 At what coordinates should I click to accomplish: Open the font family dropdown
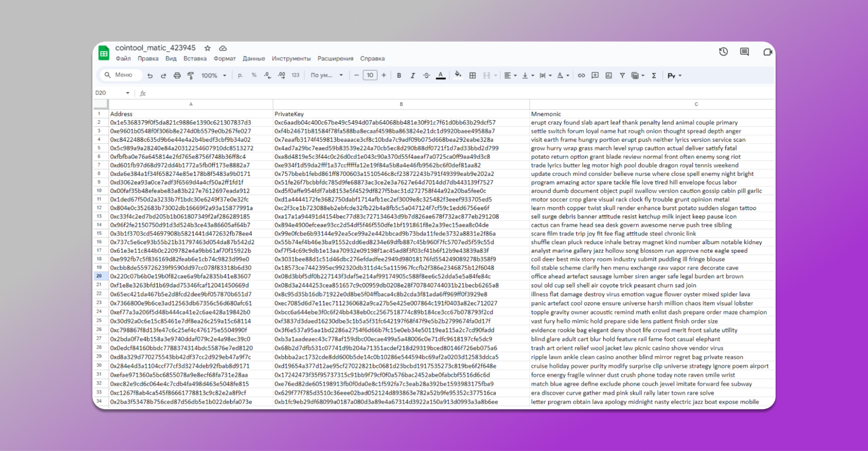tap(327, 76)
